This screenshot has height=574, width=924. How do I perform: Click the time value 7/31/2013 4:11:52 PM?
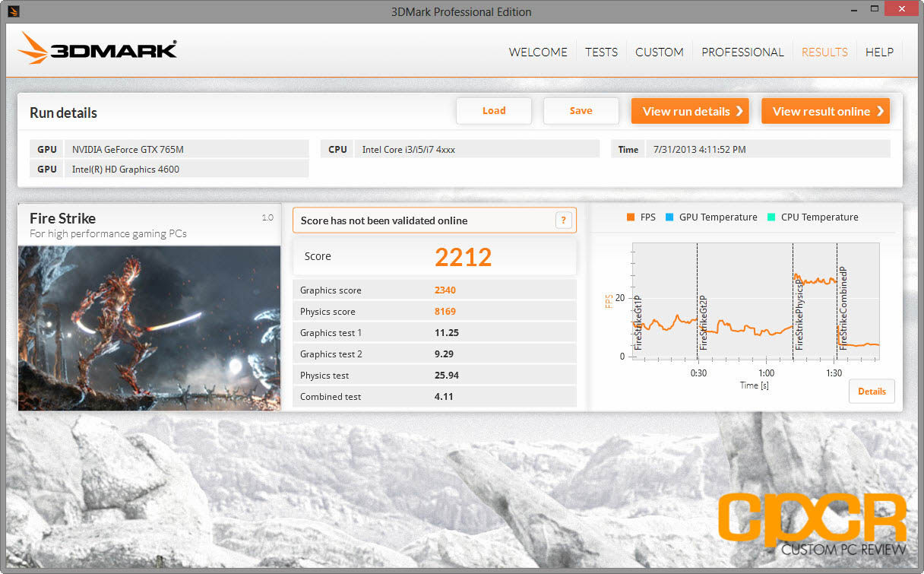767,149
